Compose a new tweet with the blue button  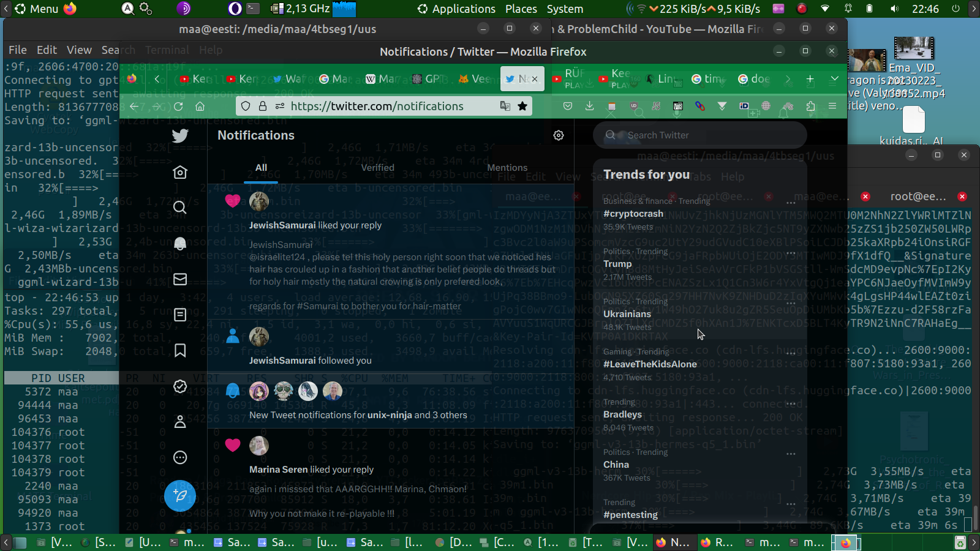[x=180, y=495]
